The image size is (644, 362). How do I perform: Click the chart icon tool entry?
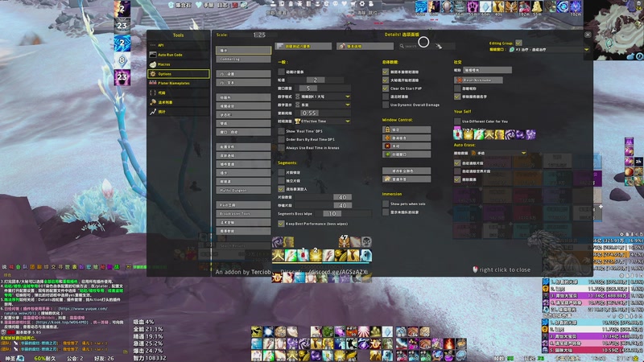pos(178,112)
